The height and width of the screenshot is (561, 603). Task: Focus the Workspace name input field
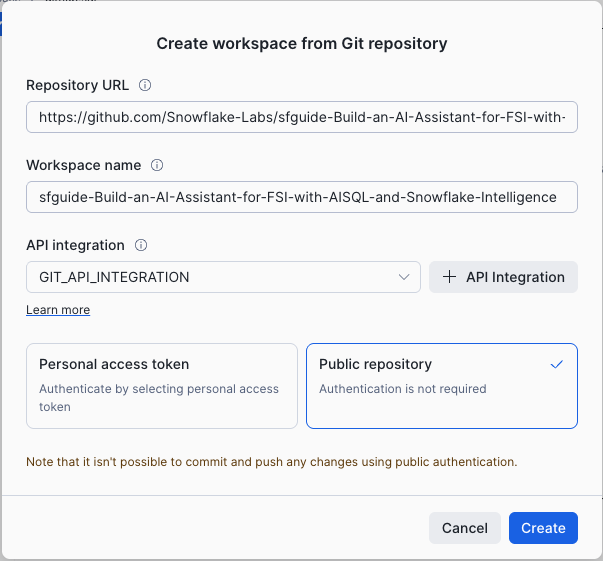[x=302, y=197]
